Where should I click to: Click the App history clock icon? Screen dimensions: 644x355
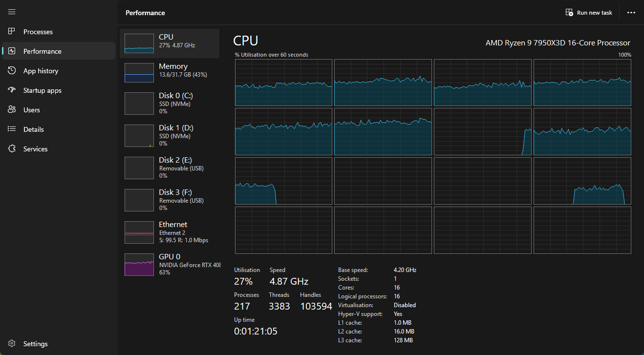tap(12, 71)
